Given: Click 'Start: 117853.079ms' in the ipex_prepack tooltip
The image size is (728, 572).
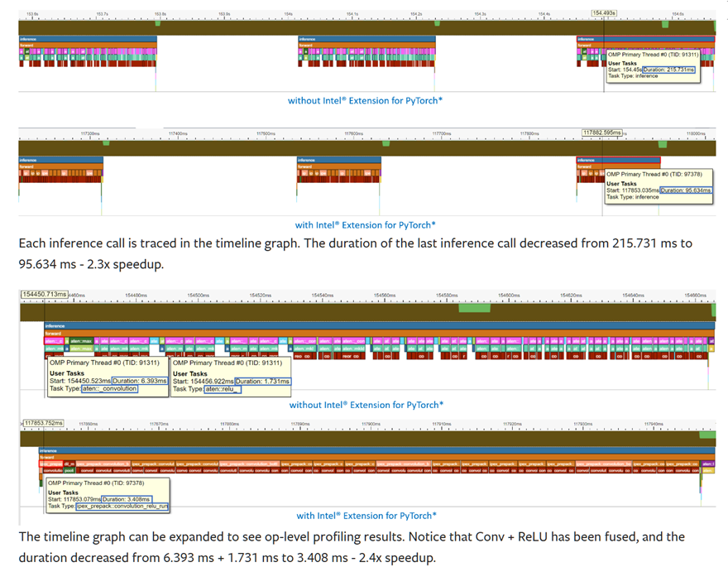Looking at the screenshot, I should click(74, 499).
